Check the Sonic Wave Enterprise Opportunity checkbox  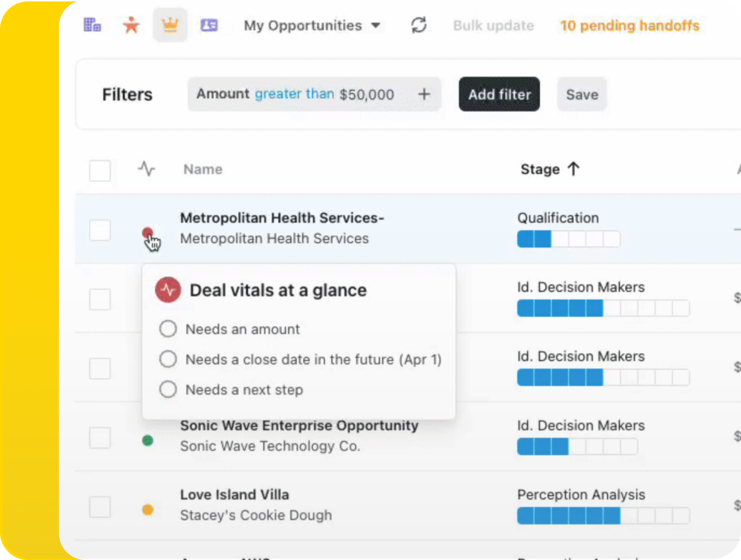click(x=100, y=438)
